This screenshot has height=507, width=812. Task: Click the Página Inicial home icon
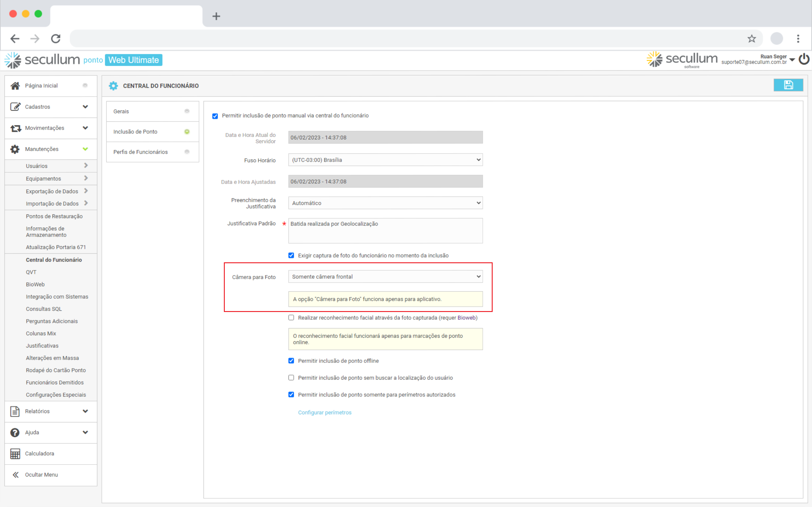click(15, 86)
